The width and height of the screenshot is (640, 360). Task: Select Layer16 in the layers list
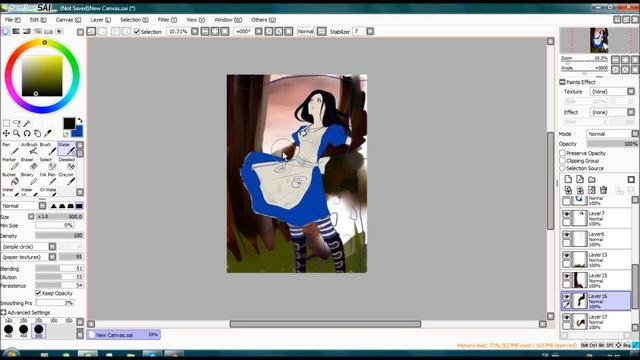click(596, 301)
